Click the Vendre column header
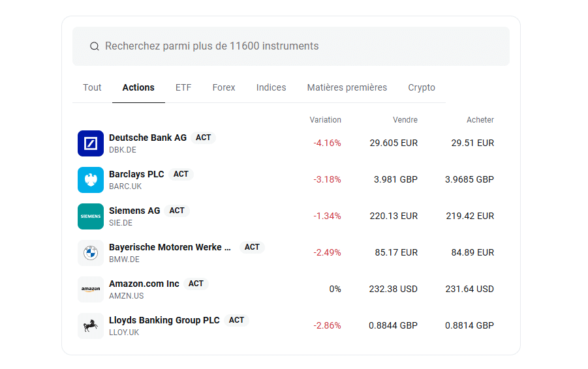 (405, 120)
